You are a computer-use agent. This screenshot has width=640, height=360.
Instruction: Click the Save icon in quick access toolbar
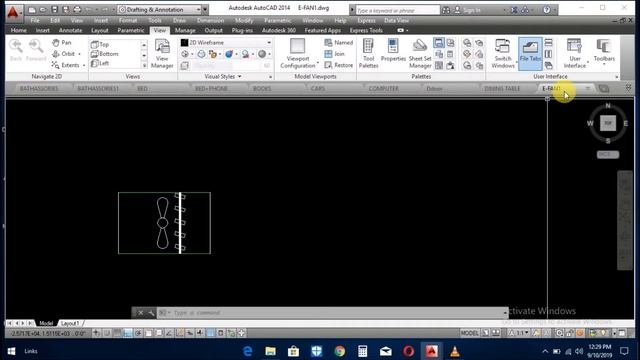pos(54,9)
